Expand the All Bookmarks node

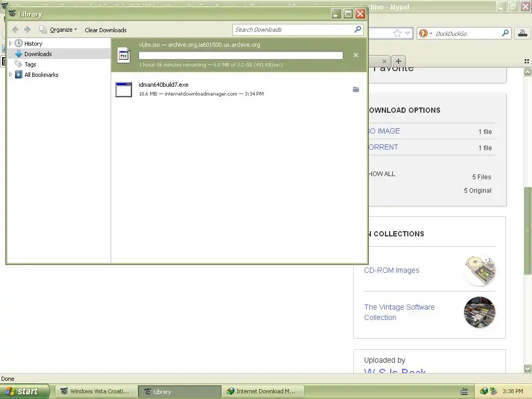click(10, 75)
